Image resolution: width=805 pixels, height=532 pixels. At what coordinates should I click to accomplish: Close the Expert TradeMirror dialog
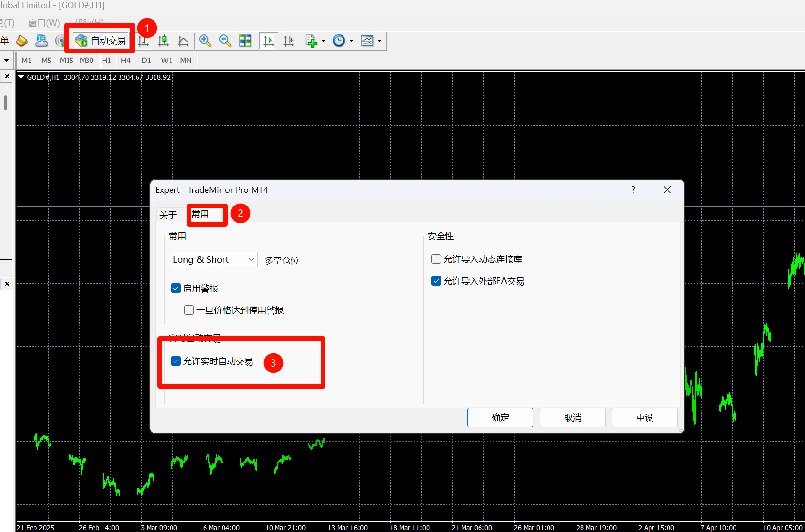[x=667, y=190]
